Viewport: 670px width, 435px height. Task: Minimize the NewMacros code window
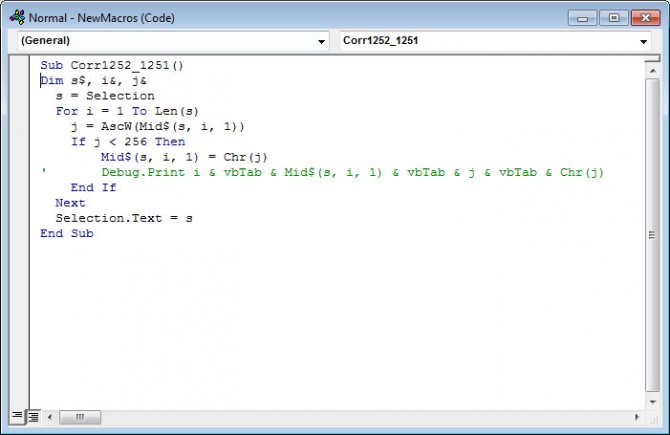click(584, 17)
